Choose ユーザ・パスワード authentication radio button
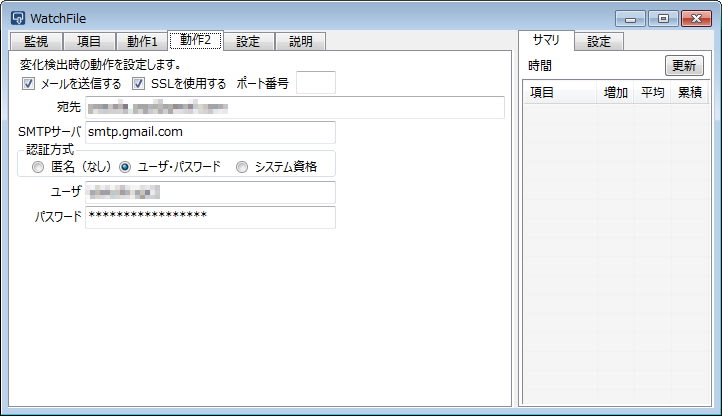The width and height of the screenshot is (722, 416). pyautogui.click(x=125, y=167)
